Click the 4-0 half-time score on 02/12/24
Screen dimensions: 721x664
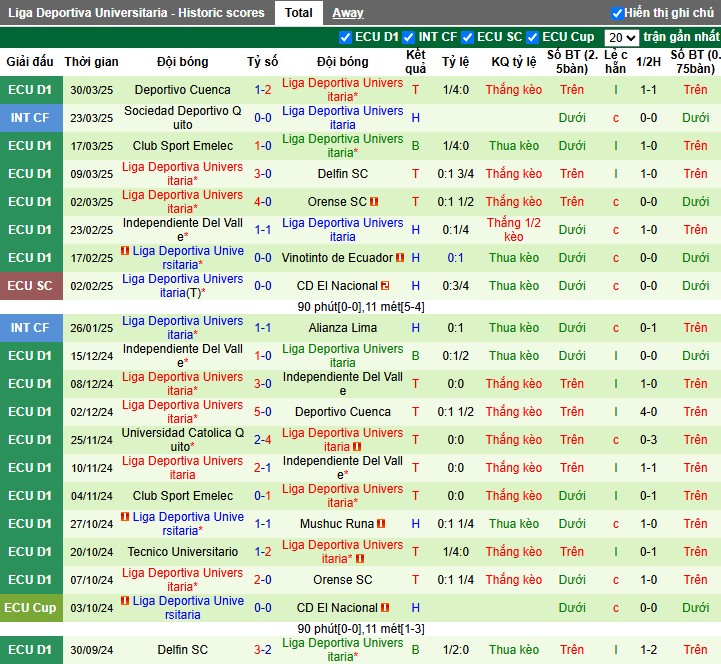pyautogui.click(x=648, y=412)
